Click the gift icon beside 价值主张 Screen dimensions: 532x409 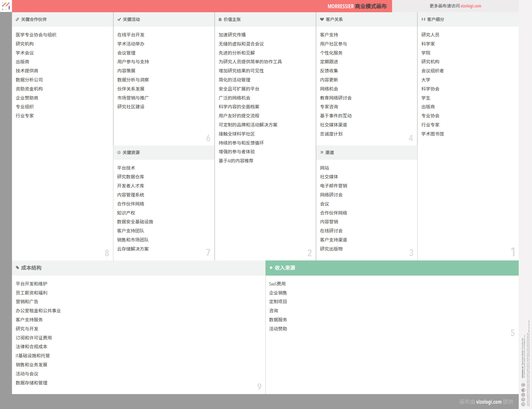pos(220,19)
